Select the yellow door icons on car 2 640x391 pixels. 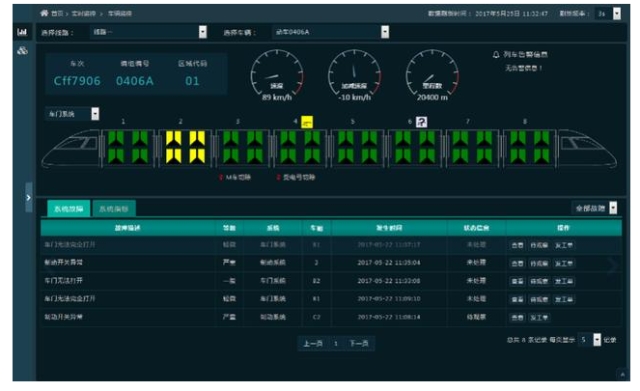185,147
